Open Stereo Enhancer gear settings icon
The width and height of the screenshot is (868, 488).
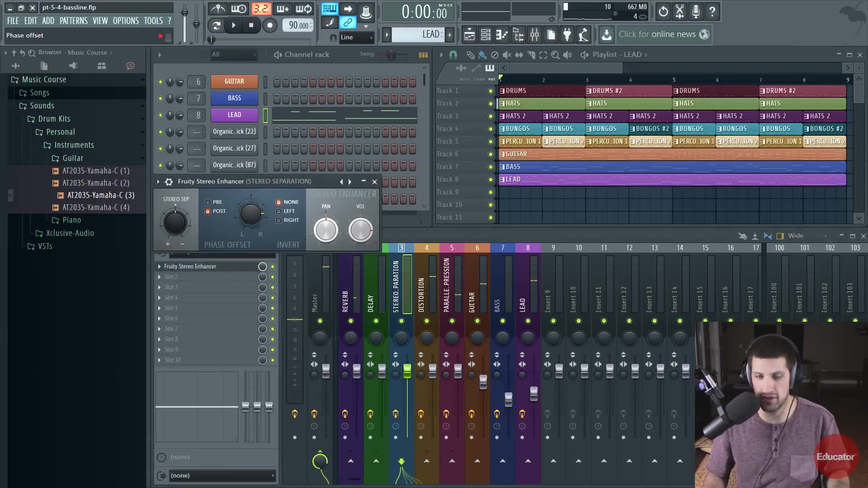[x=169, y=182]
